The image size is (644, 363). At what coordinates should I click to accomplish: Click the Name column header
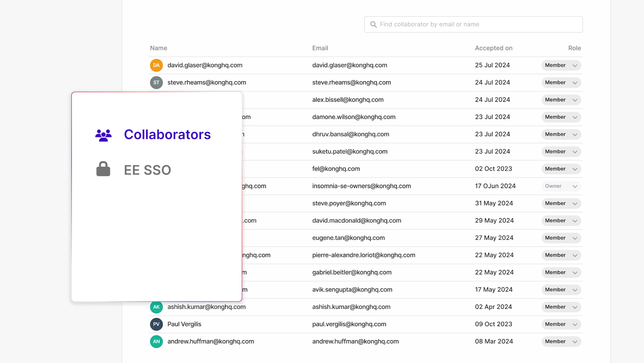pos(158,48)
